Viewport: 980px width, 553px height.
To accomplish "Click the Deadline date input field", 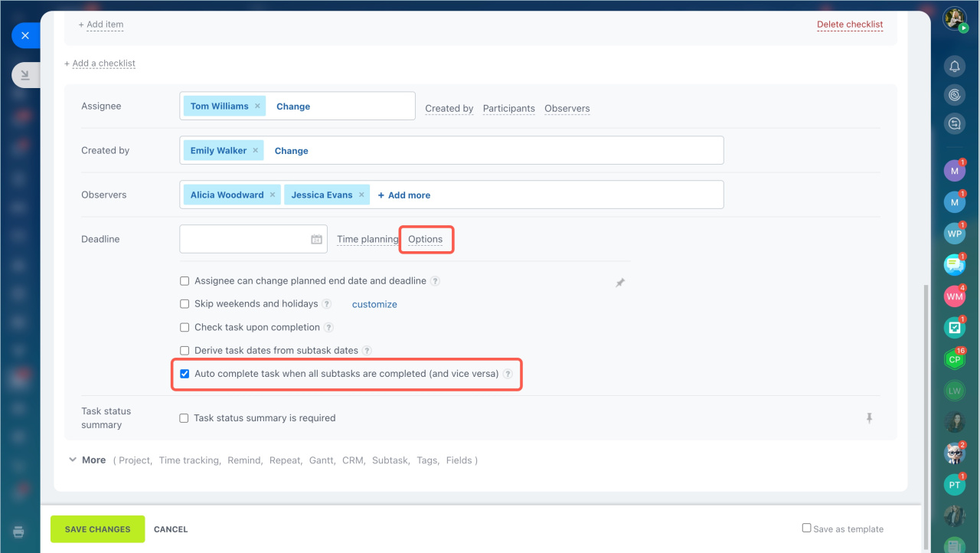I will click(253, 239).
